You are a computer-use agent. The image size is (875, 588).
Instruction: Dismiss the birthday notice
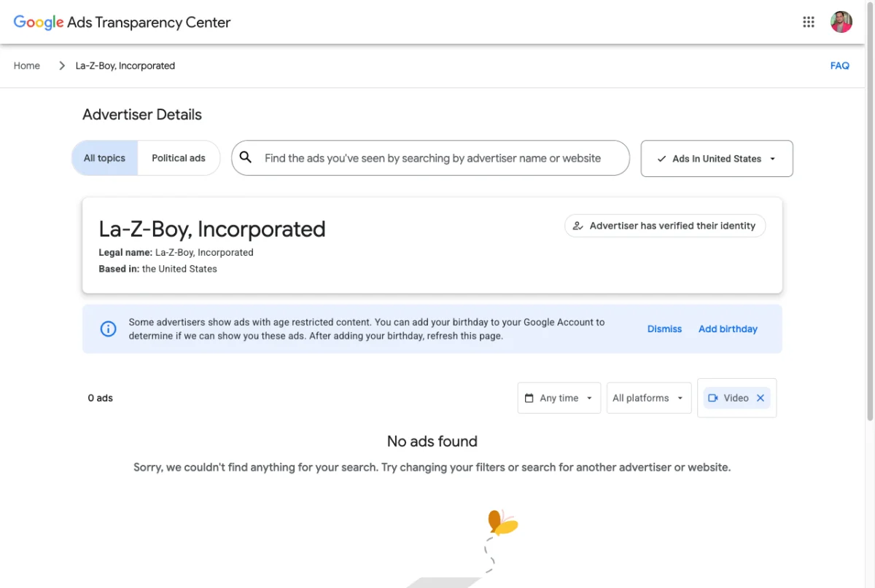click(x=664, y=329)
